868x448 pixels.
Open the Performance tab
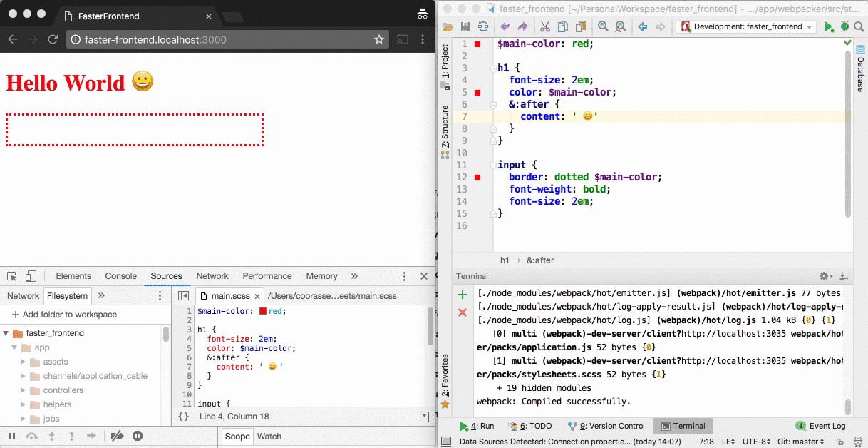coord(267,276)
